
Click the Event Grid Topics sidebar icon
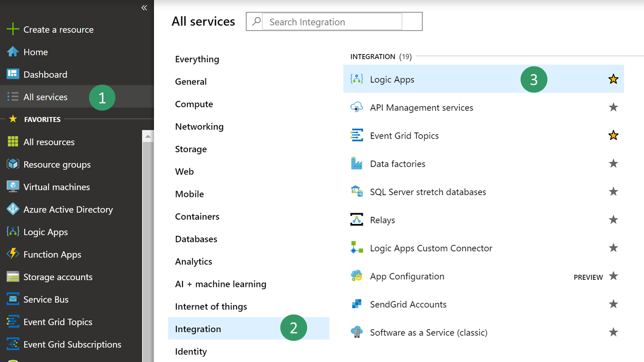(x=13, y=322)
